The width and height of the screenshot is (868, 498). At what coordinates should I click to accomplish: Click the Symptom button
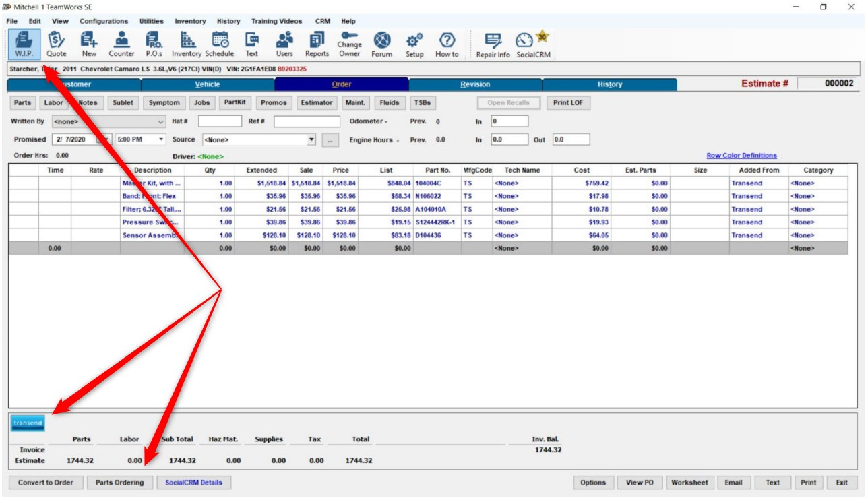pyautogui.click(x=164, y=103)
